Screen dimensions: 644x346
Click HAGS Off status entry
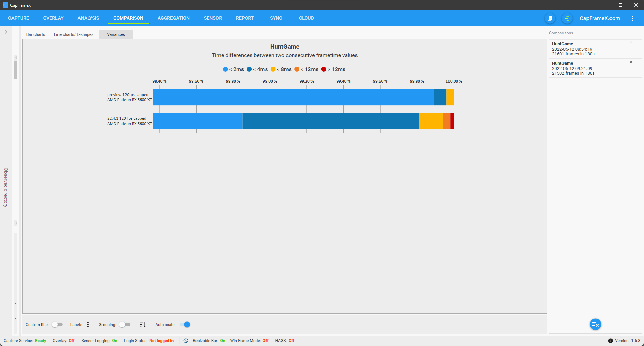coord(285,341)
